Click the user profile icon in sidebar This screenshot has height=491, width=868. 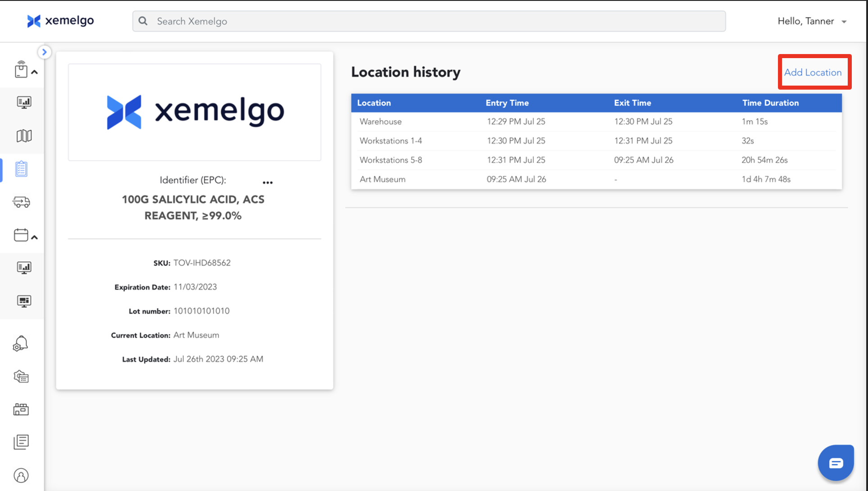(21, 476)
